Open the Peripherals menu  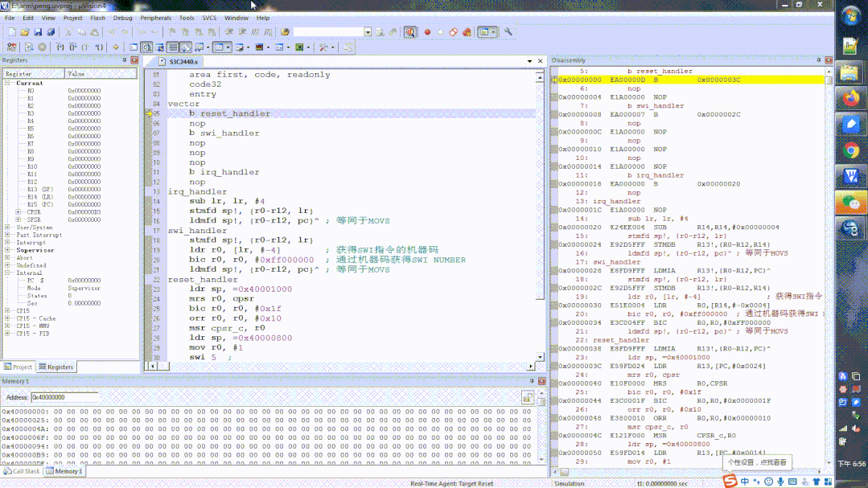click(155, 18)
